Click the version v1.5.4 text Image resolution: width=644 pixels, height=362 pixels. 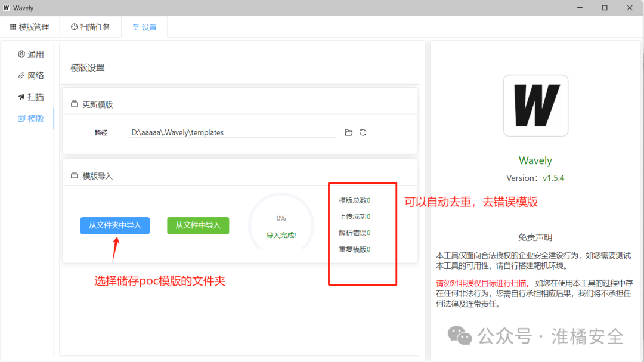pos(553,178)
